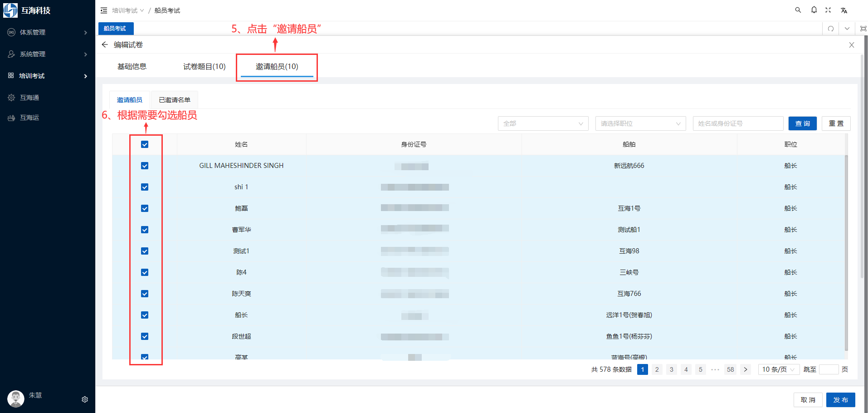
Task: Click the 跳至 page number input
Action: 829,369
